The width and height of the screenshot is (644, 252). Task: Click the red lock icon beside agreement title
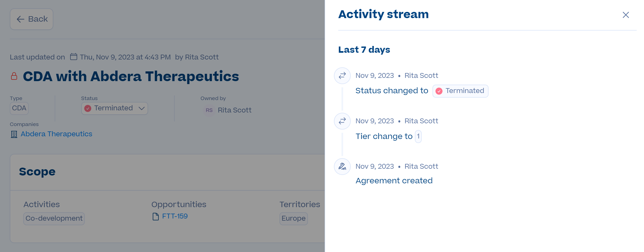[x=14, y=76]
